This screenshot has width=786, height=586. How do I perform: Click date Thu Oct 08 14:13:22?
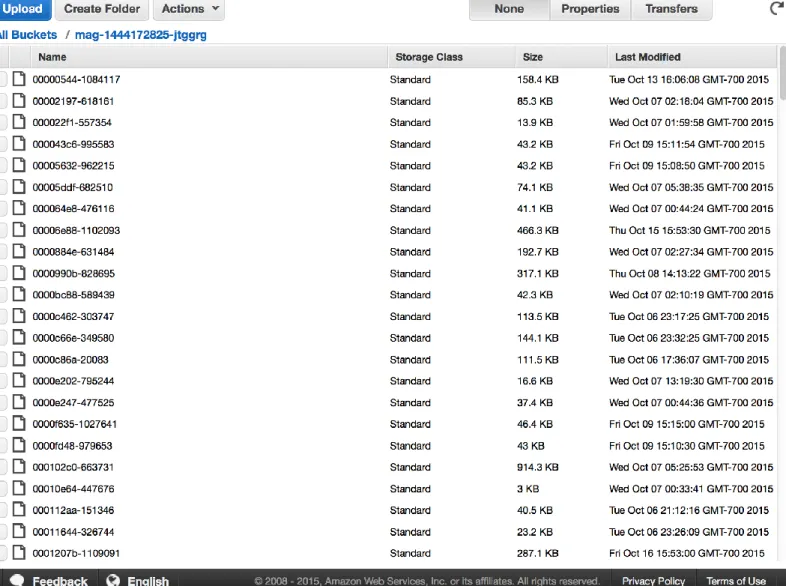[689, 273]
